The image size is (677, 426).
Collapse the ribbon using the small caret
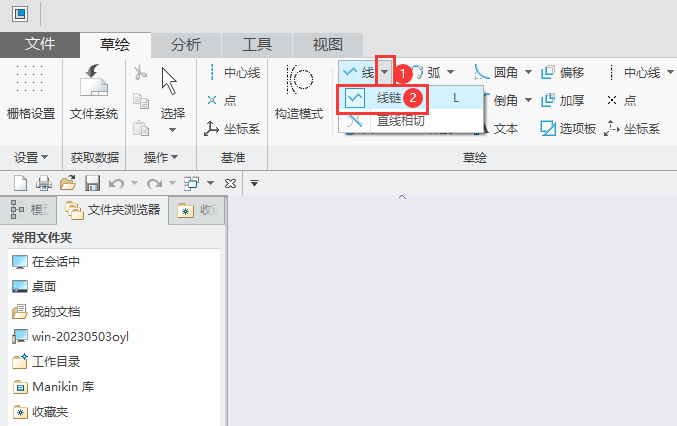402,197
